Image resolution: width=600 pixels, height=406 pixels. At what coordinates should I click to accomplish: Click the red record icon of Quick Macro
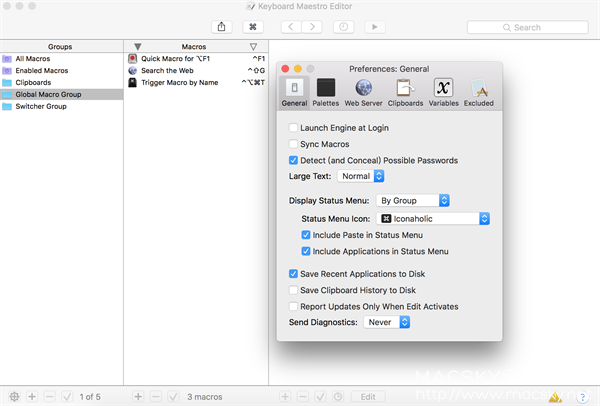click(x=132, y=59)
